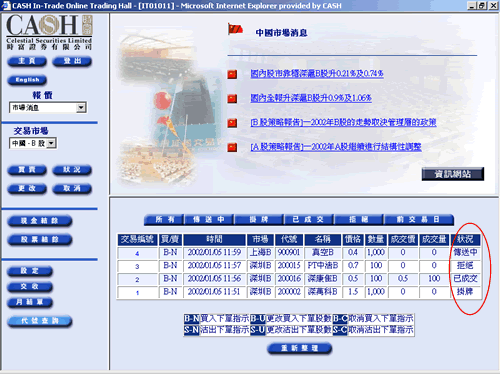Expand the 交易市場 中國-B股 dropdown
This screenshot has width=500, height=374.
click(x=33, y=143)
